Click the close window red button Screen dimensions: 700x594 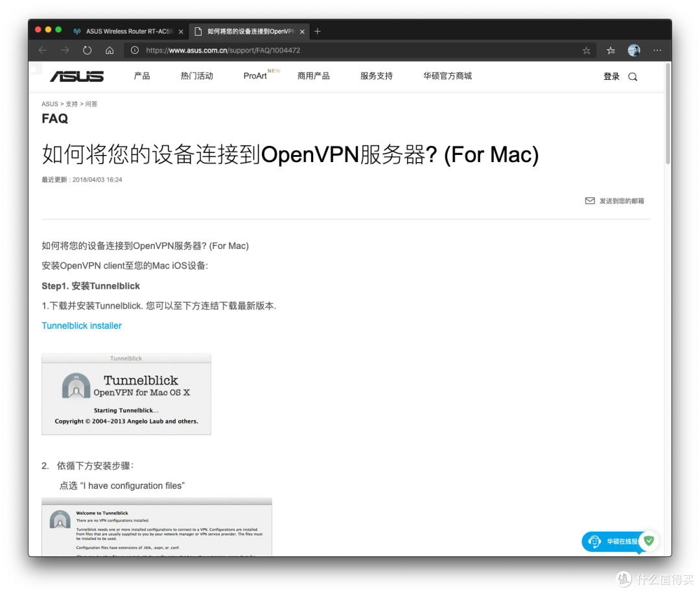(x=38, y=30)
